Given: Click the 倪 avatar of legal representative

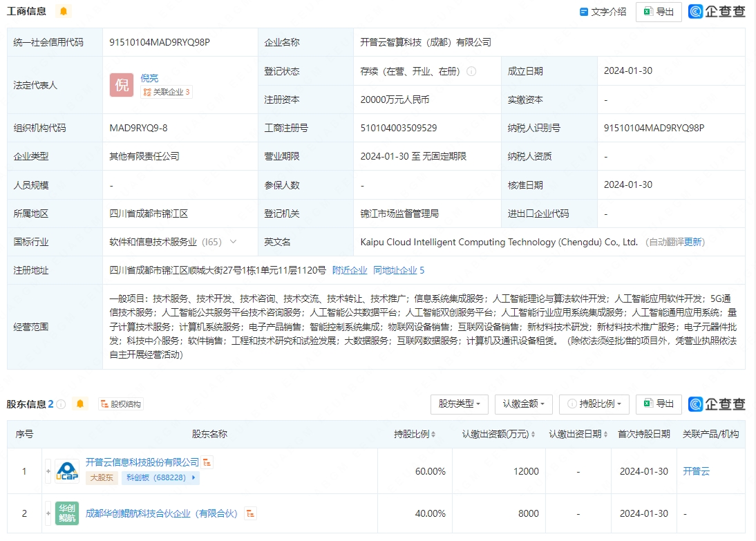Looking at the screenshot, I should pos(122,85).
